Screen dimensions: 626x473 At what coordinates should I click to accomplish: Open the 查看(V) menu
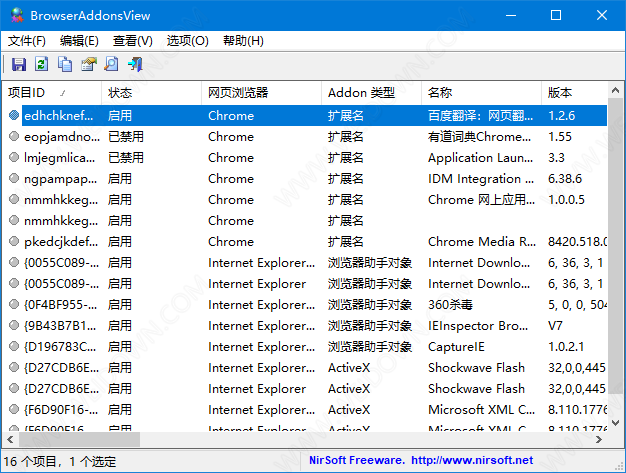click(133, 41)
